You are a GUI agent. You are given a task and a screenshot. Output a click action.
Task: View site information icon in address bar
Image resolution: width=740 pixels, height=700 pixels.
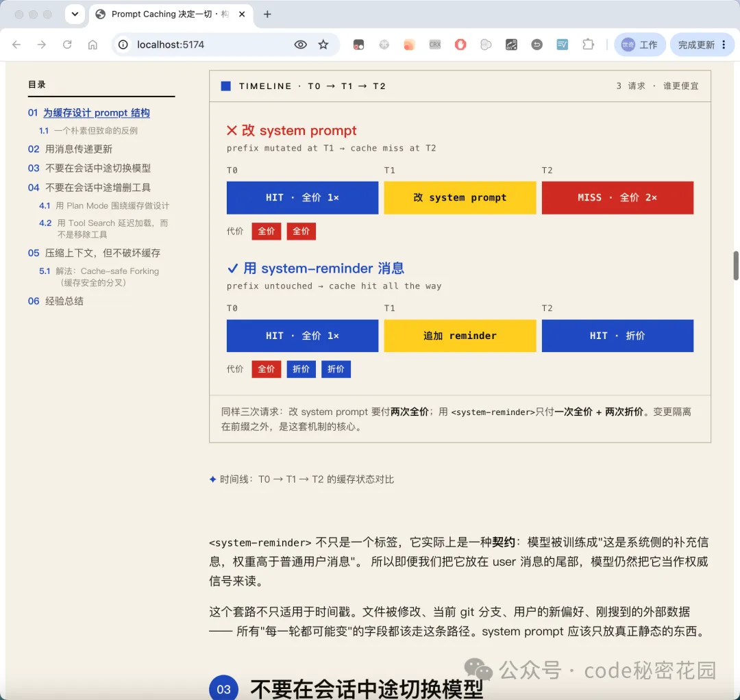123,45
